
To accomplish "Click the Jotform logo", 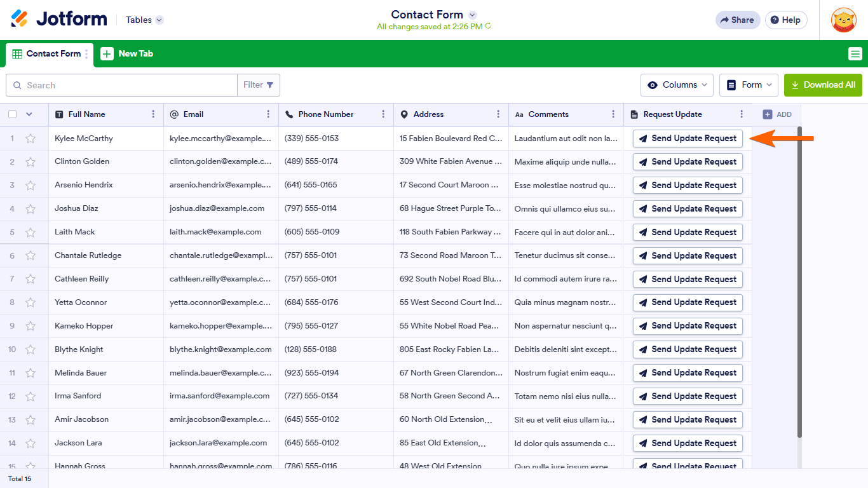I will tap(59, 19).
